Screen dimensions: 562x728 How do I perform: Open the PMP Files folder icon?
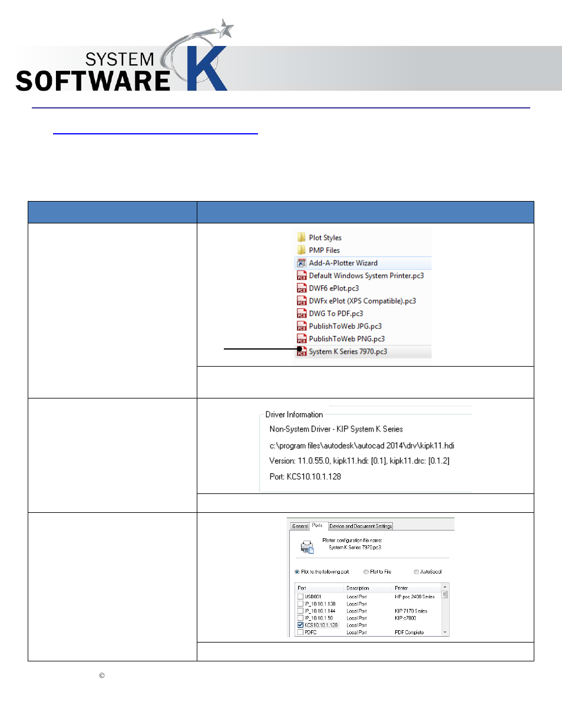pos(302,250)
